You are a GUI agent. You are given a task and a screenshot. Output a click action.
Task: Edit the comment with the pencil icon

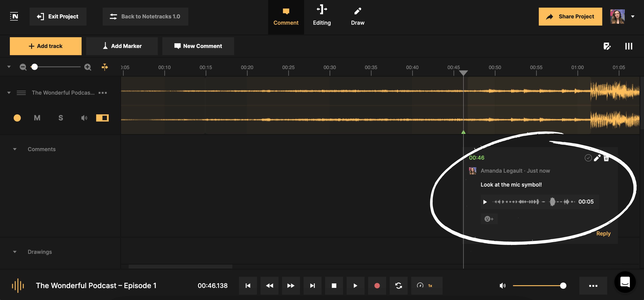[x=597, y=158]
